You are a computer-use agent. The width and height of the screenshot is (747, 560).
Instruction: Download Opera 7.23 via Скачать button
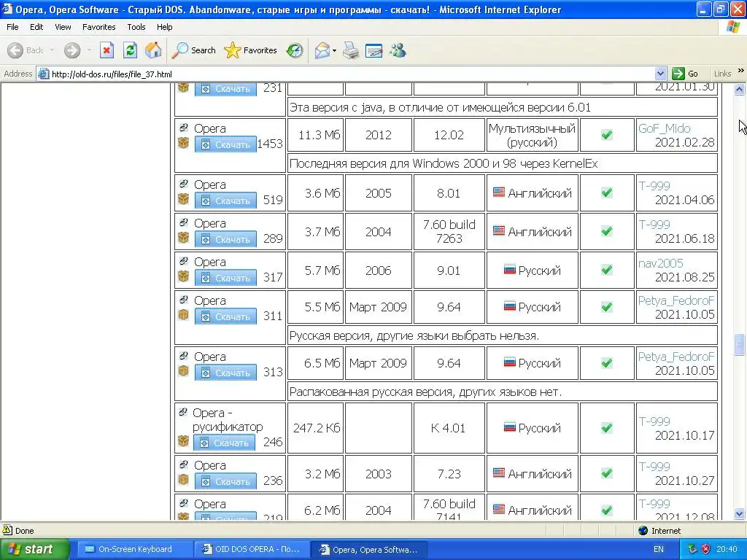[x=225, y=481]
